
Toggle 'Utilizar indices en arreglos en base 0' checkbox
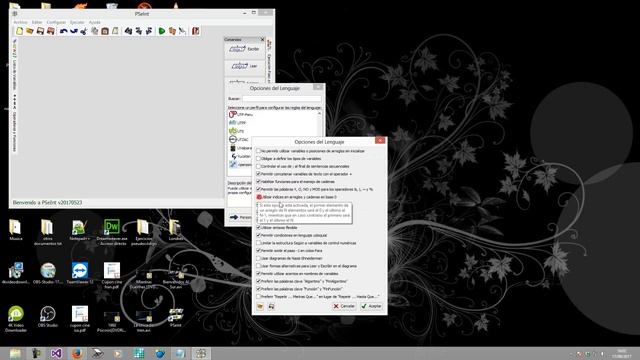[258, 197]
